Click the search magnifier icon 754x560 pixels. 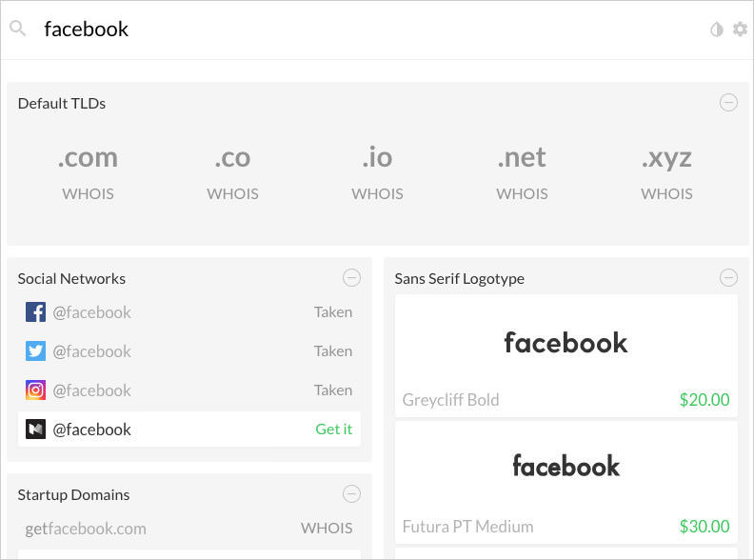pyautogui.click(x=17, y=29)
